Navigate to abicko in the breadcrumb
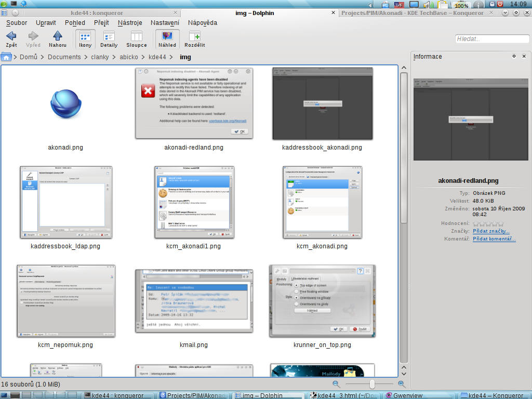Viewport: 532px width, 399px height. pyautogui.click(x=129, y=57)
